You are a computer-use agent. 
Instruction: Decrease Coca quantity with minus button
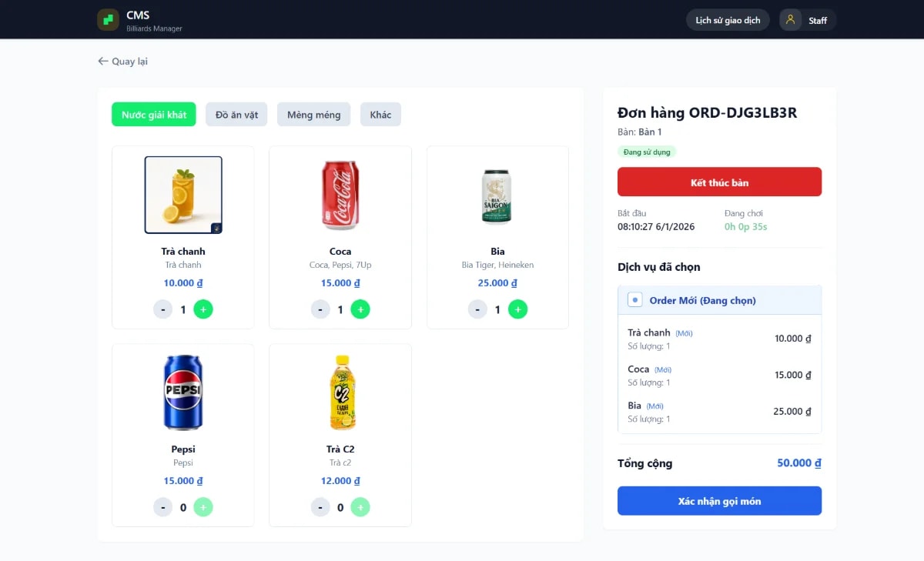pyautogui.click(x=320, y=309)
